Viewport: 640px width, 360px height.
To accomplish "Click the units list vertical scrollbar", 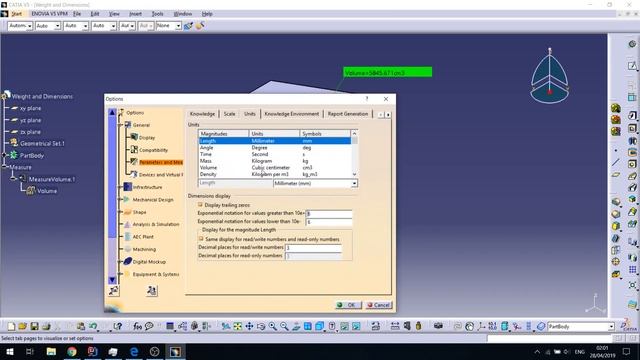I will pyautogui.click(x=354, y=154).
